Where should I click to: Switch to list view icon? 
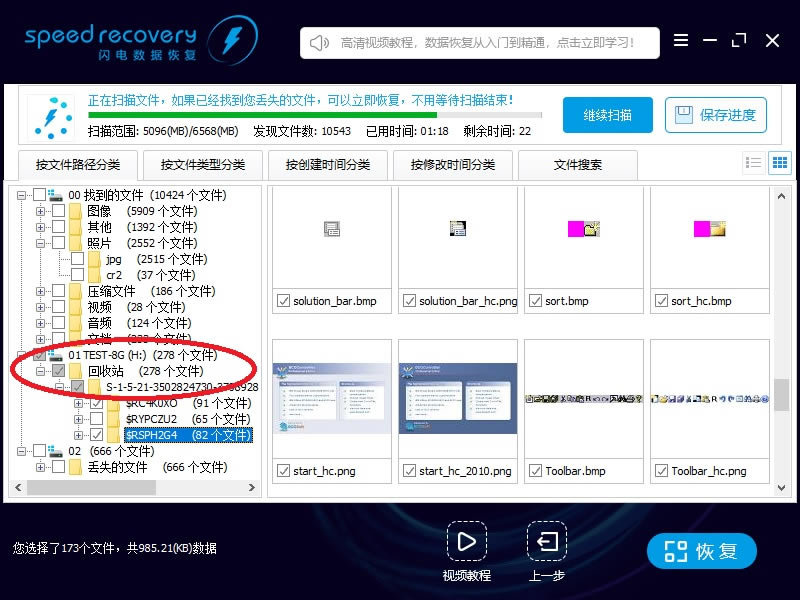click(x=754, y=163)
